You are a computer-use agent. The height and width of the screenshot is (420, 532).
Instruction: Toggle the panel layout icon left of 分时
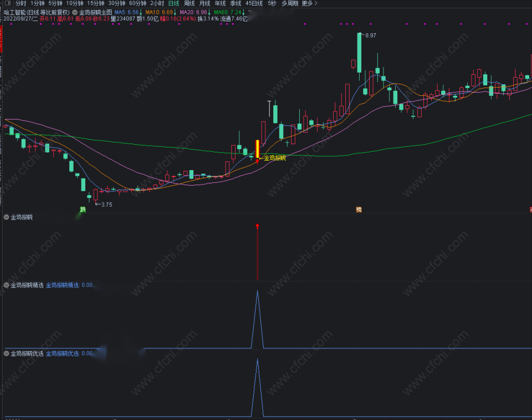click(x=7, y=3)
